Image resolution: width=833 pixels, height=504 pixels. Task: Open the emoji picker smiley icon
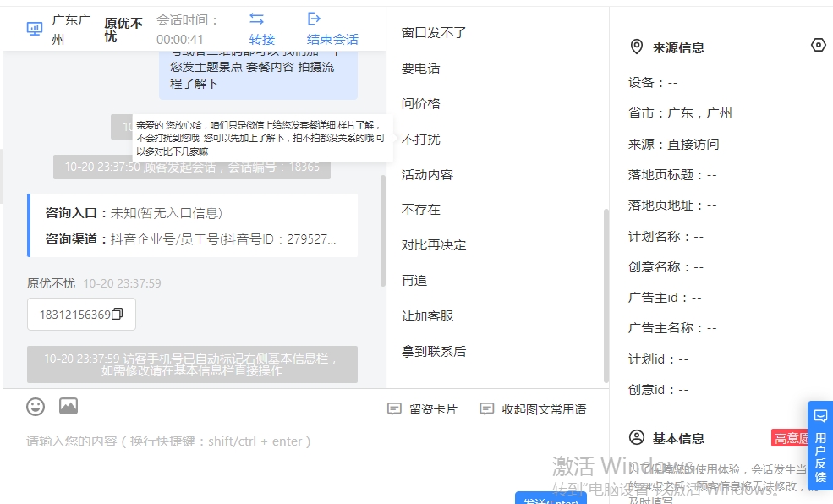pyautogui.click(x=36, y=407)
